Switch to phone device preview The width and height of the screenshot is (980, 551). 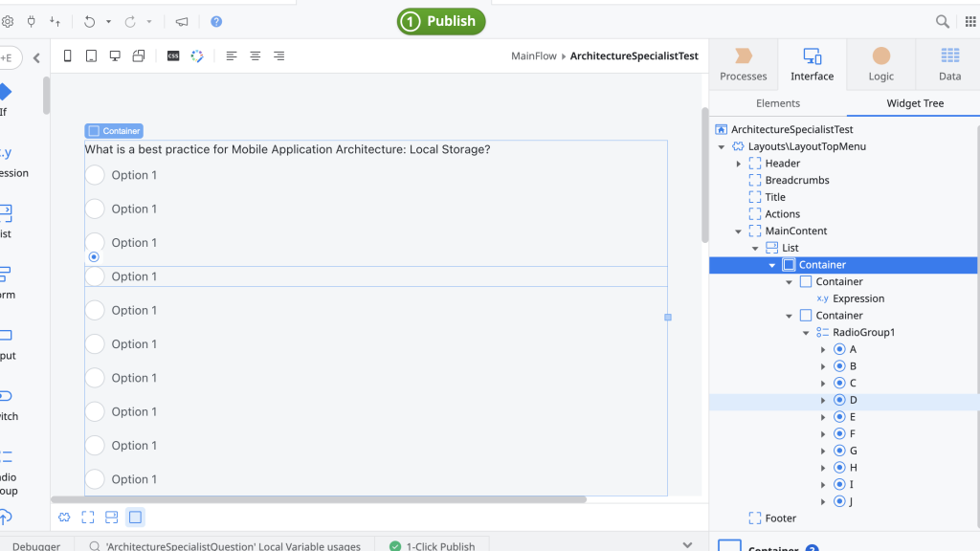[x=68, y=56]
